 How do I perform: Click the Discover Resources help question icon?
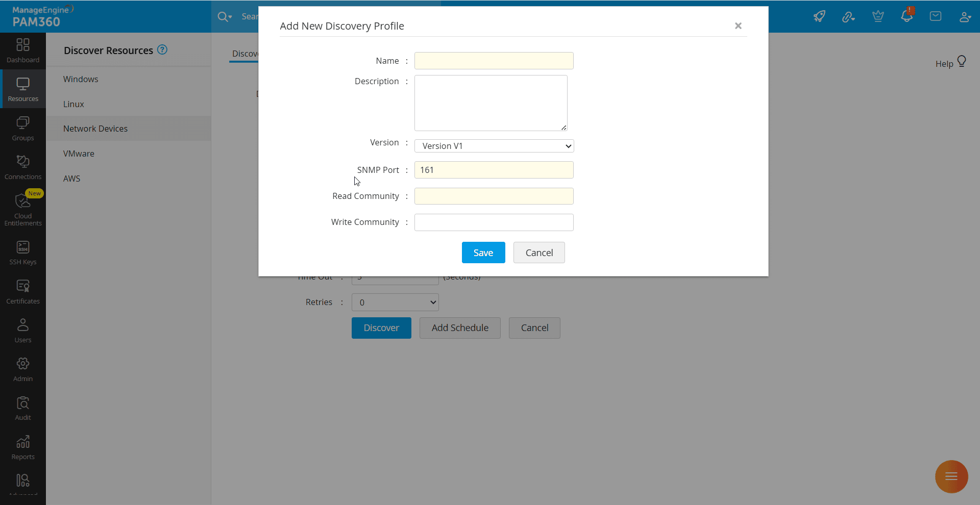pos(162,49)
